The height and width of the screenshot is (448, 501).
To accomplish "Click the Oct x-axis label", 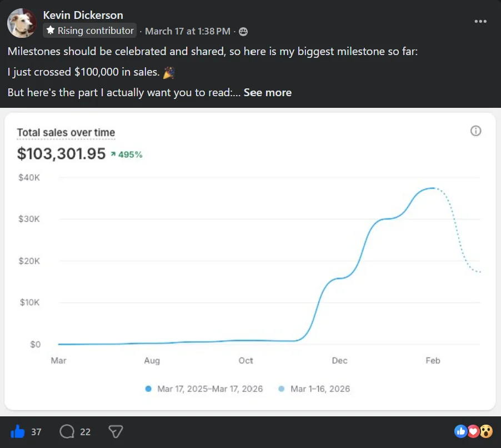I will click(x=246, y=361).
